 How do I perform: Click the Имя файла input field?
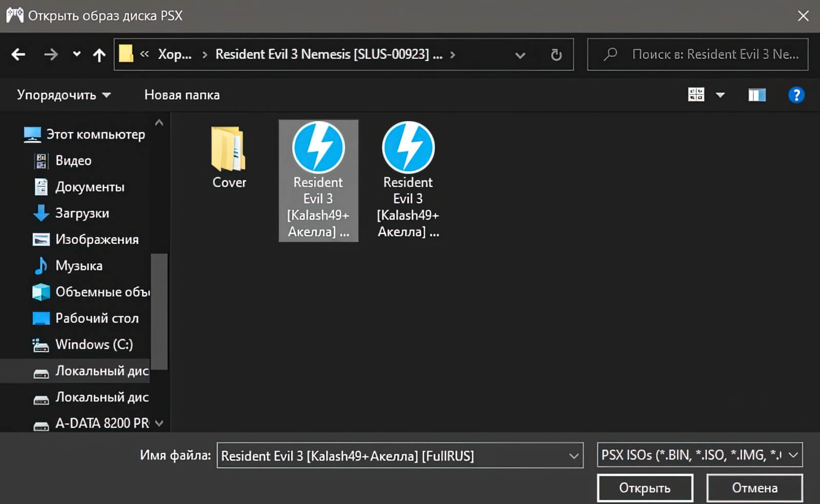392,455
